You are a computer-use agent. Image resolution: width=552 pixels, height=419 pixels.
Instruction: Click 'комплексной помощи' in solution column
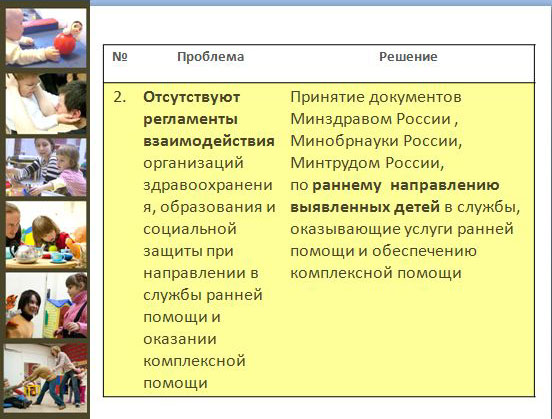(x=376, y=273)
